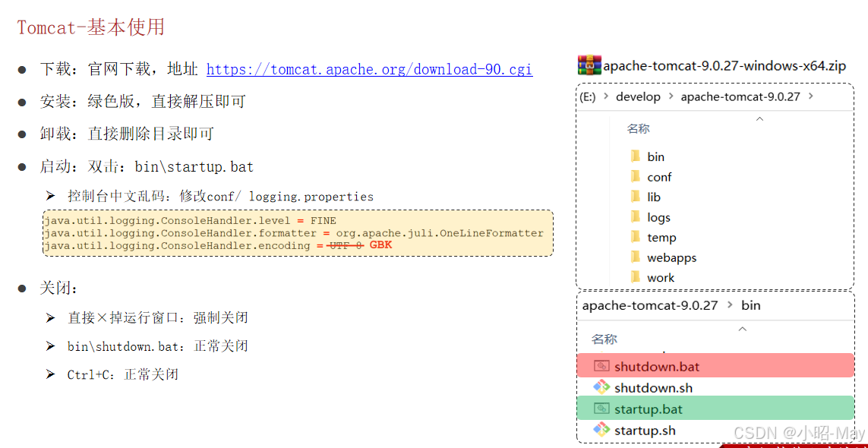Image resolution: width=868 pixels, height=448 pixels.
Task: Select the temp folder name
Action: [661, 238]
